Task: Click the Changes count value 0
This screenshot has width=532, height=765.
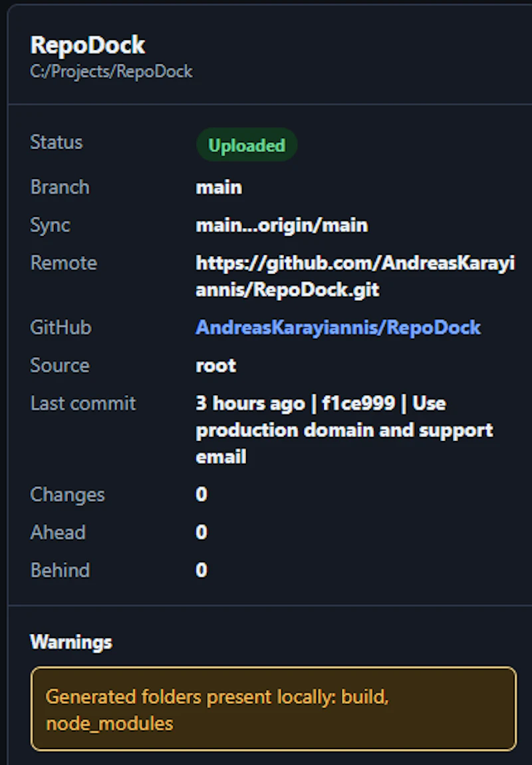Action: [201, 494]
